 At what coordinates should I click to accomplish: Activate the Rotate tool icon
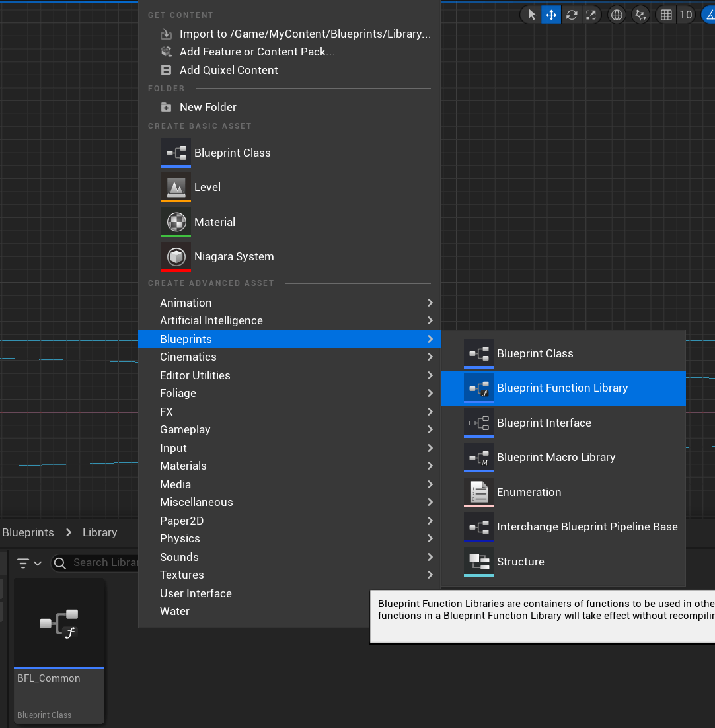click(572, 15)
